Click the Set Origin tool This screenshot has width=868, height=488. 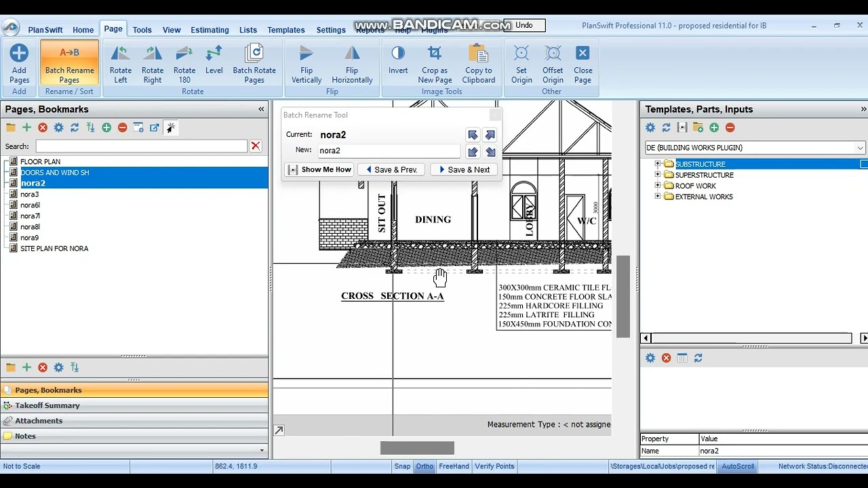click(x=521, y=64)
